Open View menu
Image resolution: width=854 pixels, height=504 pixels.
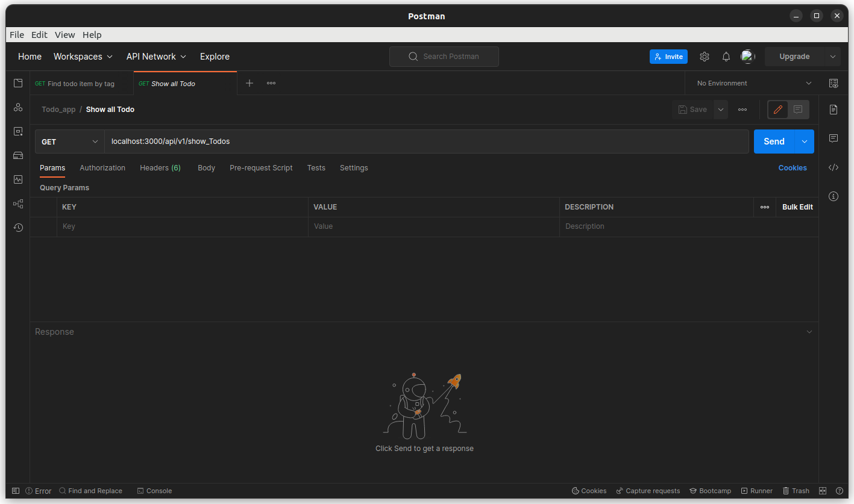coord(65,35)
